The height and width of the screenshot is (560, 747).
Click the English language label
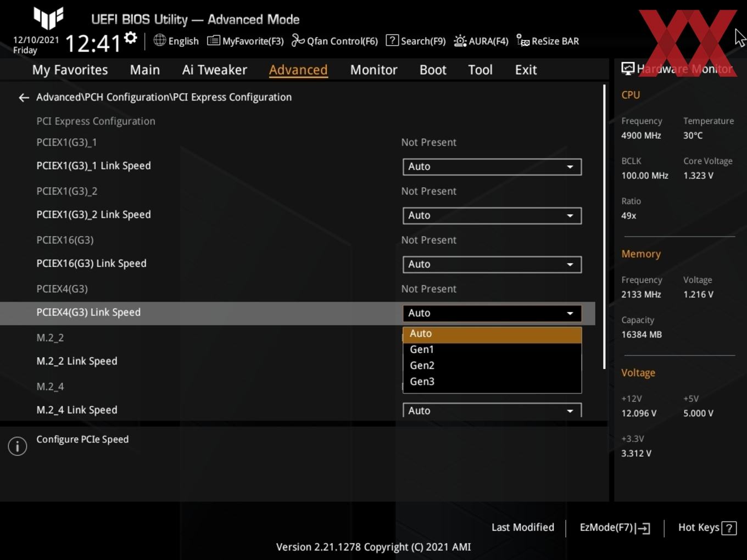183,41
